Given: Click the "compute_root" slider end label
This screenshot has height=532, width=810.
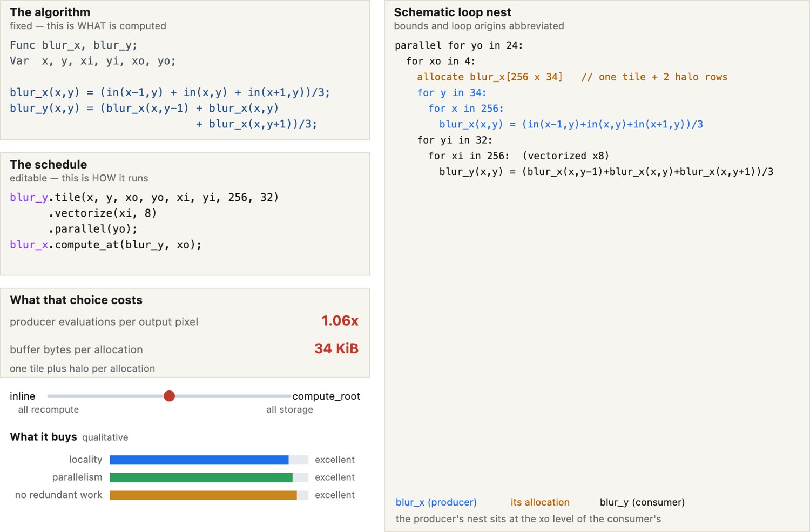Looking at the screenshot, I should pyautogui.click(x=326, y=396).
